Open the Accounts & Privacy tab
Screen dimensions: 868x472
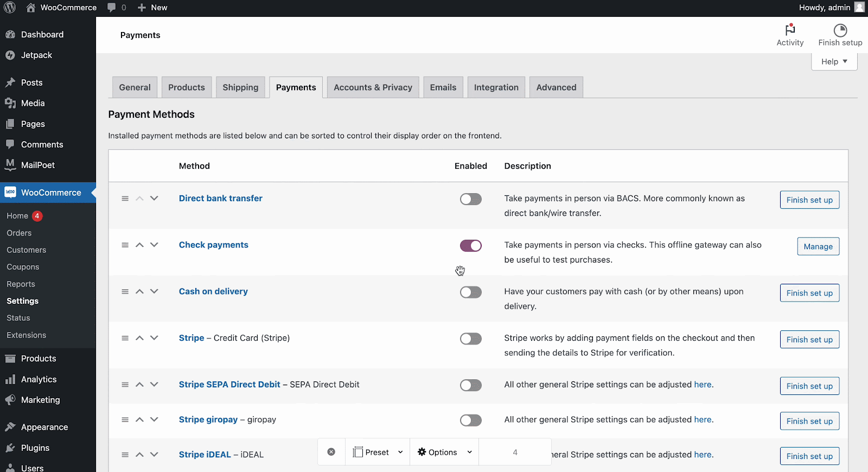click(373, 87)
